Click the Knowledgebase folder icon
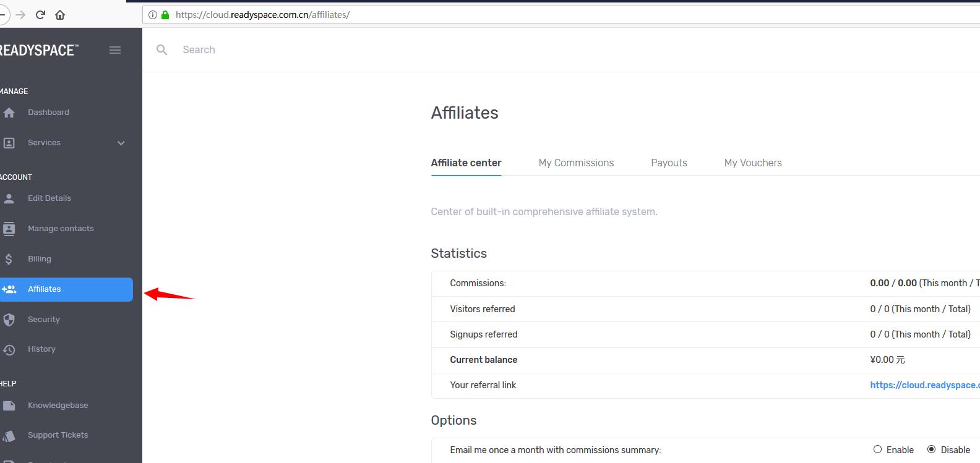 (9, 406)
